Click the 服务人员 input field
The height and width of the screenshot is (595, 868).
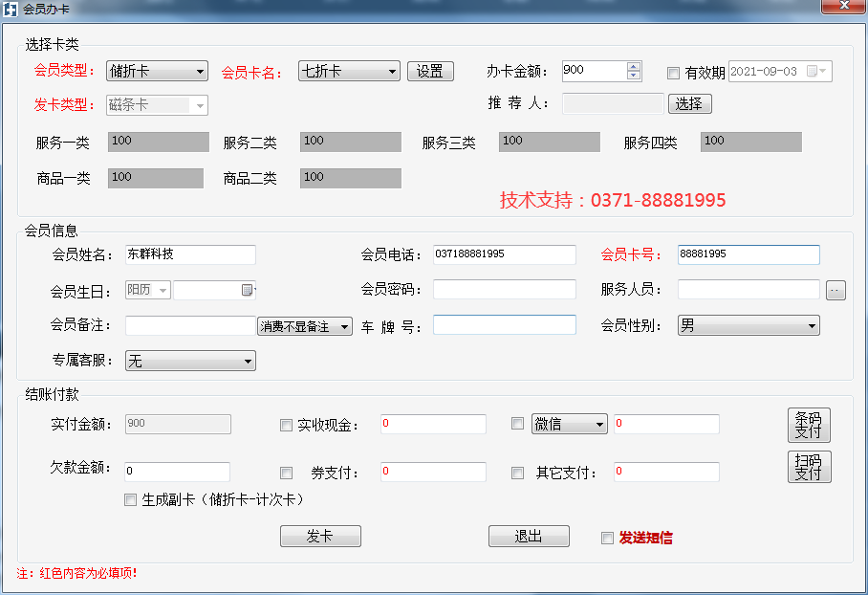749,289
